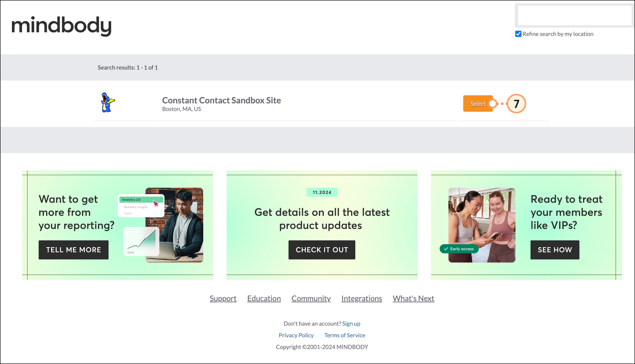Open the What's Next footer link
Viewport: 635px width, 364px height.
pyautogui.click(x=413, y=298)
